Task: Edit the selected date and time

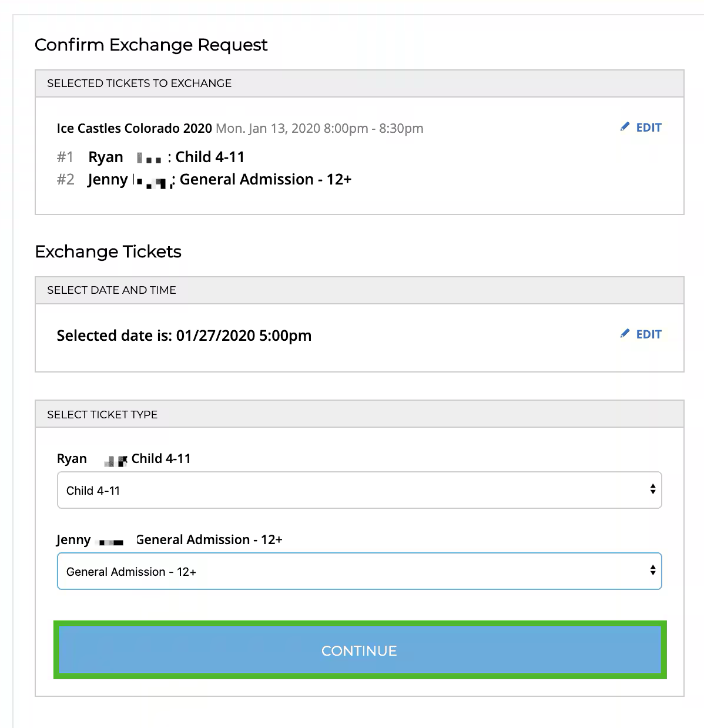Action: point(641,334)
